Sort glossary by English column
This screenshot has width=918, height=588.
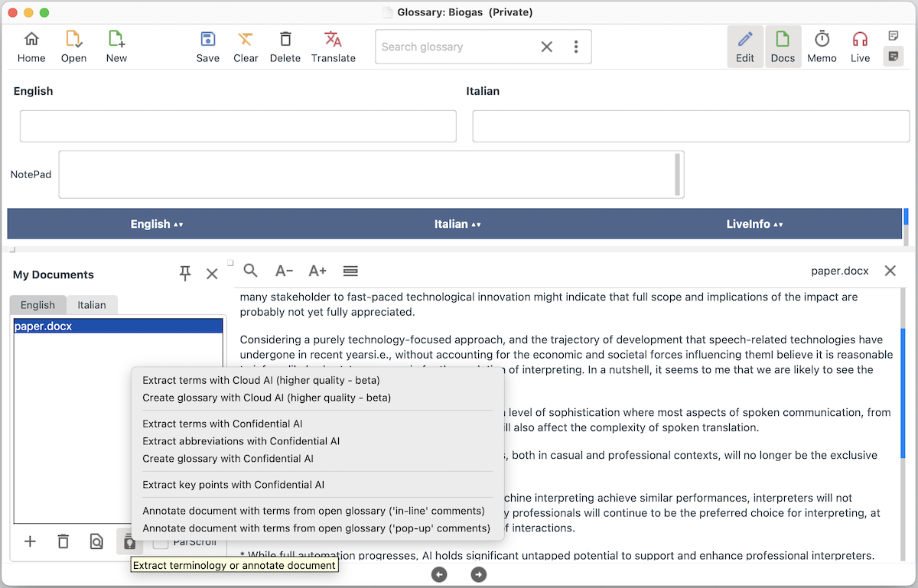[157, 224]
